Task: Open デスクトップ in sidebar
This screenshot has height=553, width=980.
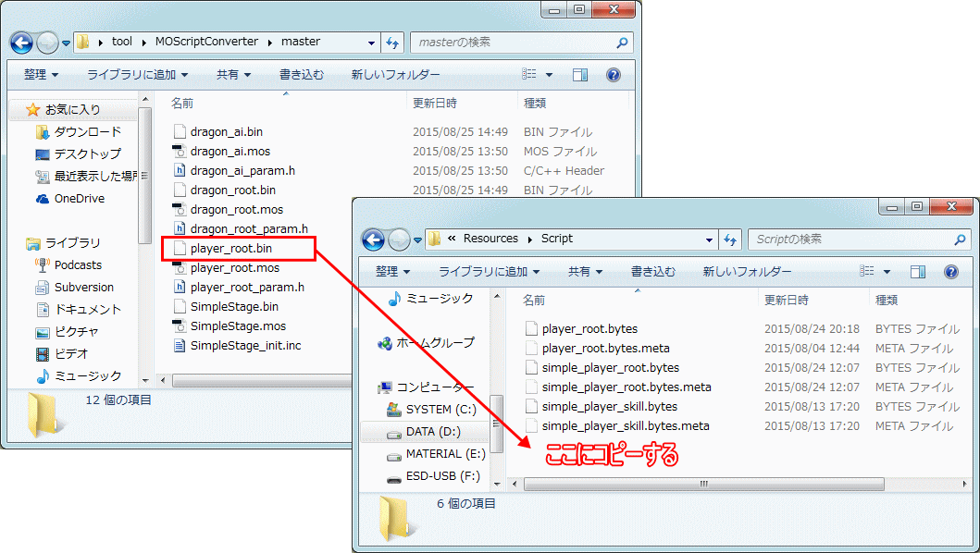Action: tap(79, 154)
